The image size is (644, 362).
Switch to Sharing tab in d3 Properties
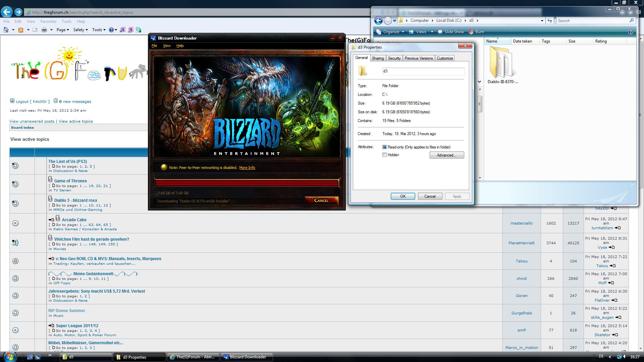(378, 58)
